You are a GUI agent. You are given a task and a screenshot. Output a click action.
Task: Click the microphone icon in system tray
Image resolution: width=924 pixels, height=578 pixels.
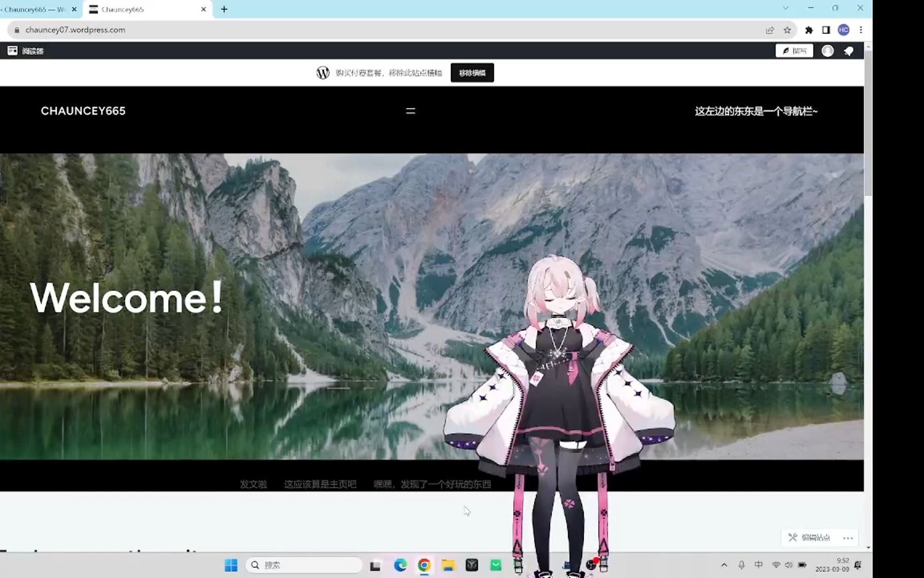pyautogui.click(x=742, y=565)
